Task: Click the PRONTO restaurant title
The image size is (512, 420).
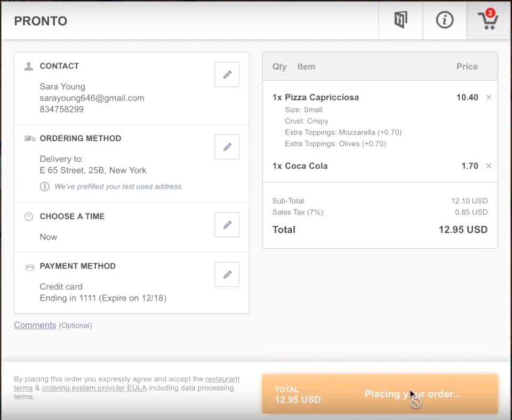Action: coord(41,21)
